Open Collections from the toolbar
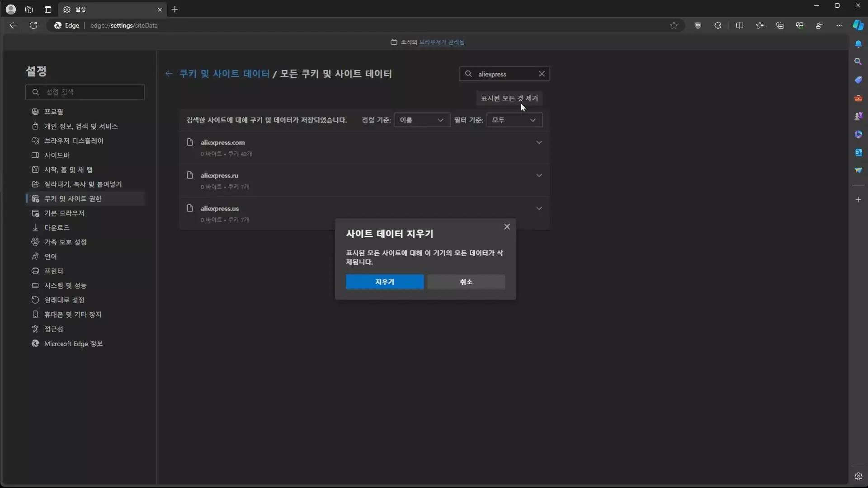 (x=780, y=26)
